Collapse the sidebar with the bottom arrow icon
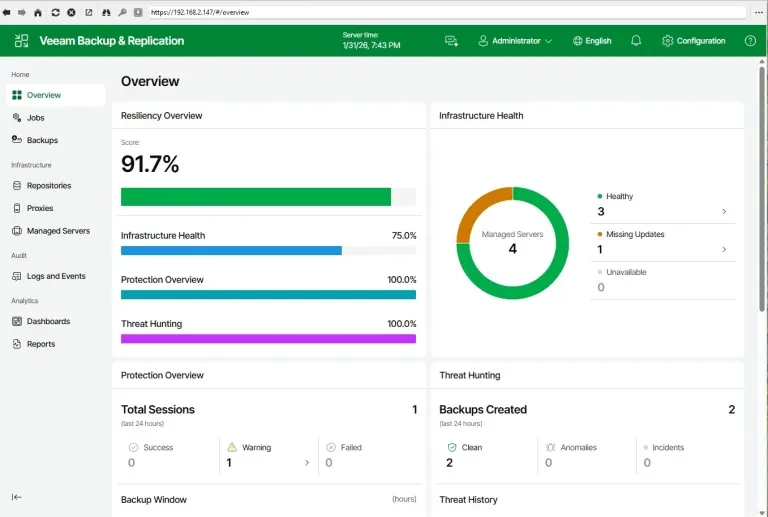Image resolution: width=768 pixels, height=517 pixels. coord(17,497)
